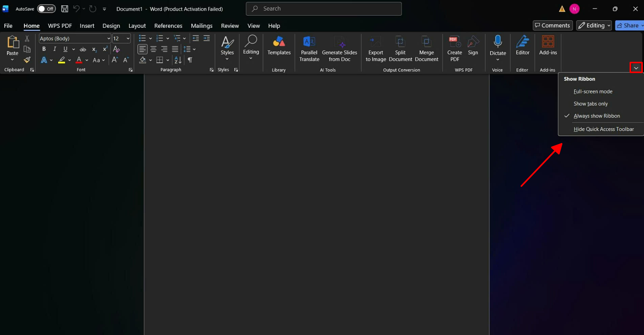This screenshot has height=335, width=644.
Task: Click into the Search box
Action: click(x=324, y=9)
